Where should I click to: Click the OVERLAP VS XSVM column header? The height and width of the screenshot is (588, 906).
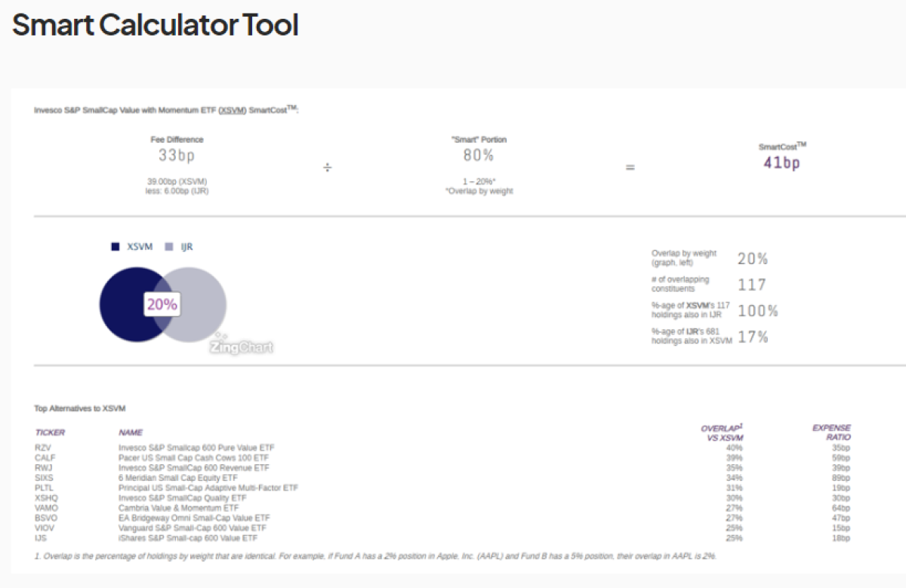click(x=721, y=432)
